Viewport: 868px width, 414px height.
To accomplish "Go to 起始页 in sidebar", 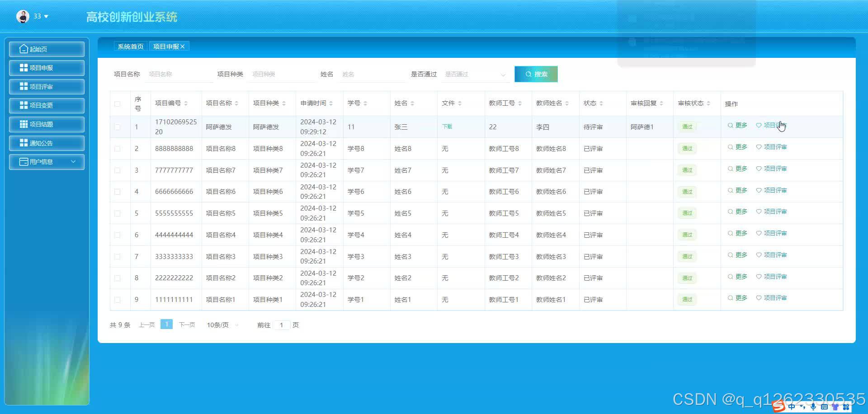I will coord(47,49).
